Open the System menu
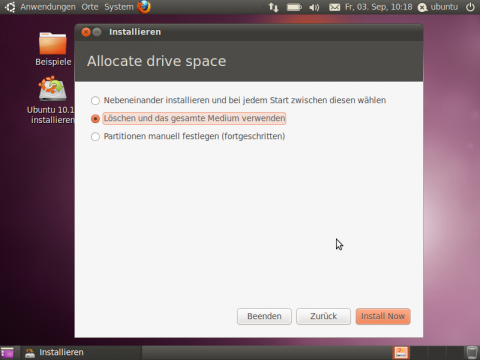The width and height of the screenshot is (480, 360). 119,7
